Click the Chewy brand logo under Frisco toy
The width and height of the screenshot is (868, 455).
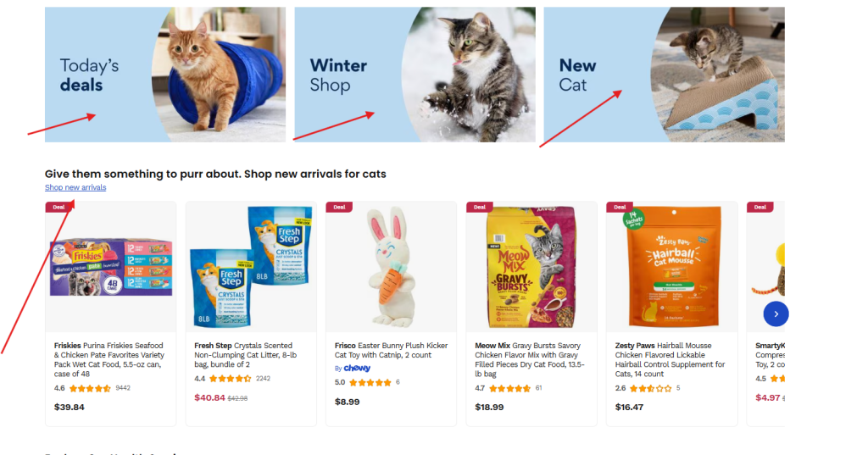click(x=357, y=368)
